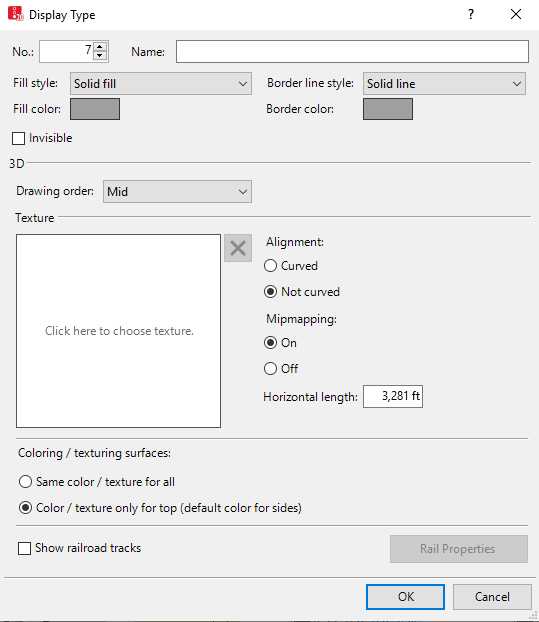
Task: Clear texture with the X button
Action: (238, 248)
